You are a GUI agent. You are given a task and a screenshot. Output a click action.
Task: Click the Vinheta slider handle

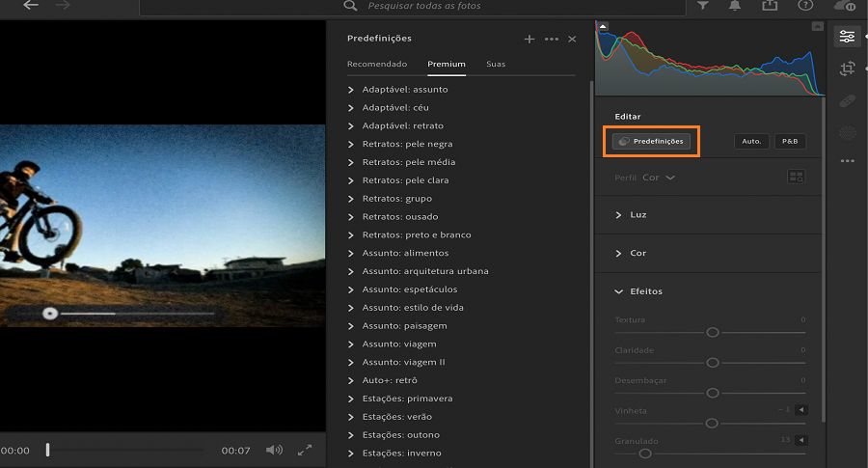click(712, 424)
